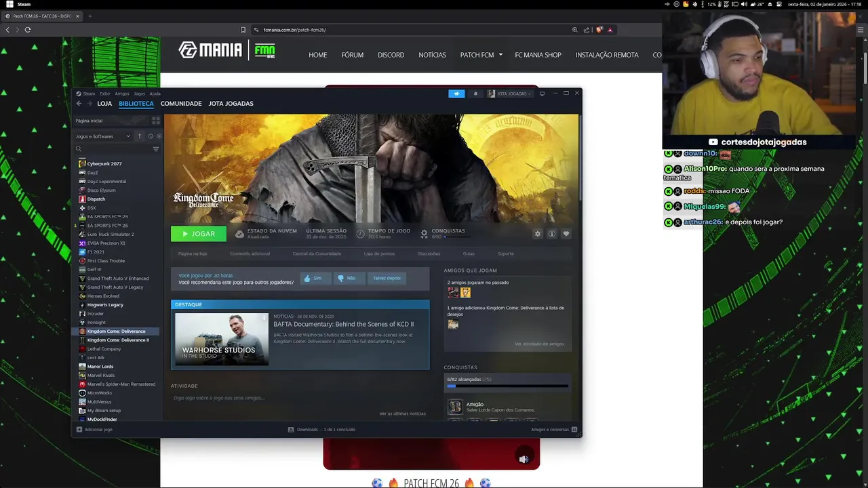Click the Cyberpunk 2077 game icon
This screenshot has height=488, width=868.
coord(82,163)
